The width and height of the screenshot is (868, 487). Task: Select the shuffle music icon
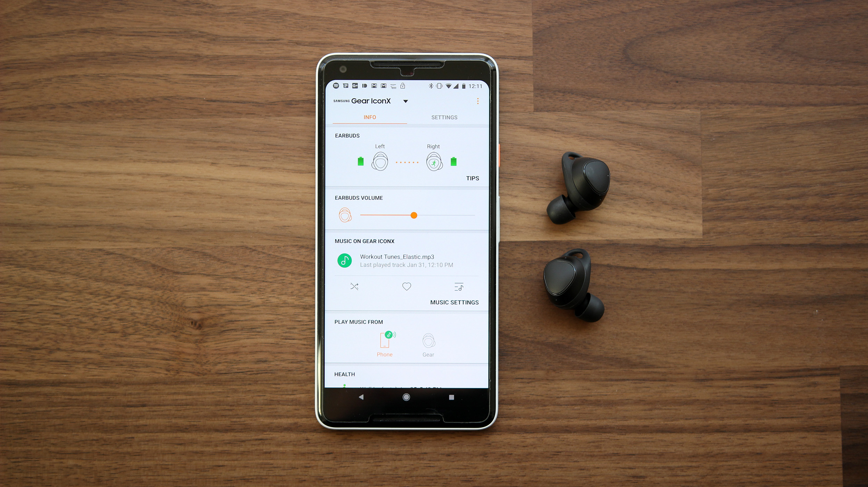355,287
